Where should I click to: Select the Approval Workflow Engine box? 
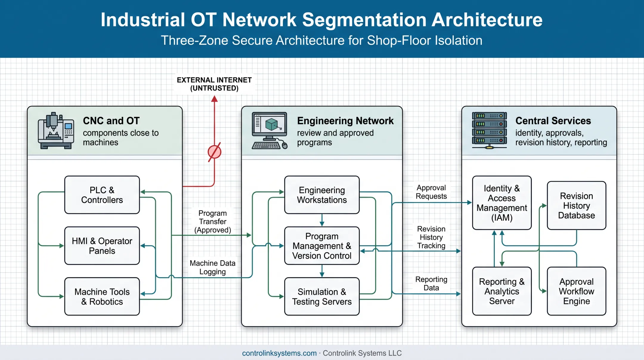pos(577,291)
